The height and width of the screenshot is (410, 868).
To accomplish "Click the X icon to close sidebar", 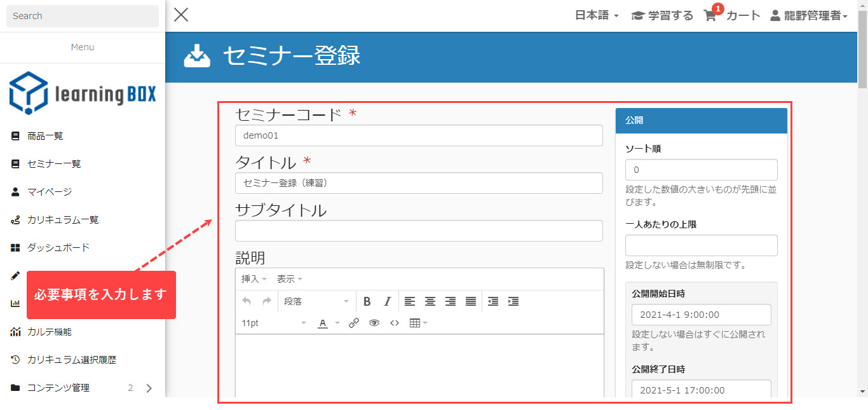I will click(x=181, y=15).
